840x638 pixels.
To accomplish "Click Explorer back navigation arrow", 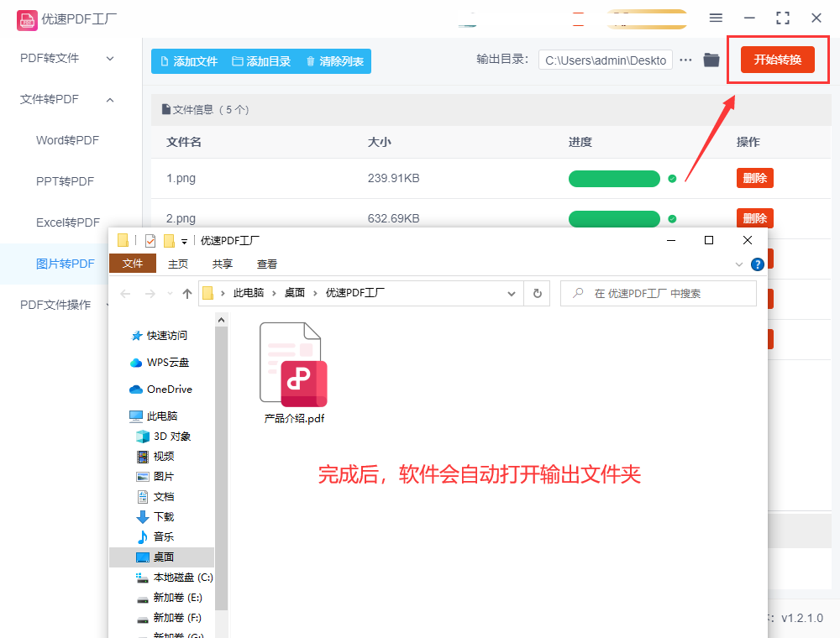I will tap(125, 293).
